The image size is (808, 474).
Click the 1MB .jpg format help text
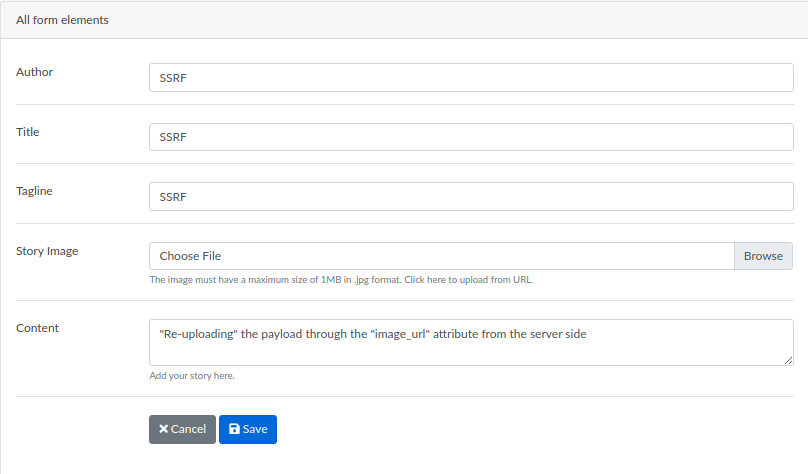[276, 280]
